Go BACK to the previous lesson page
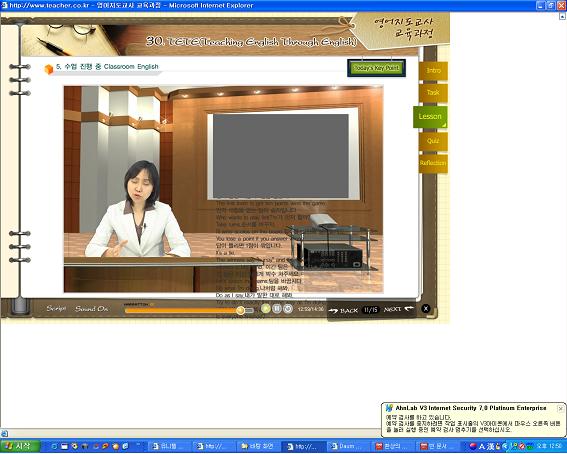Viewport: 567px width, 454px height. [x=344, y=310]
